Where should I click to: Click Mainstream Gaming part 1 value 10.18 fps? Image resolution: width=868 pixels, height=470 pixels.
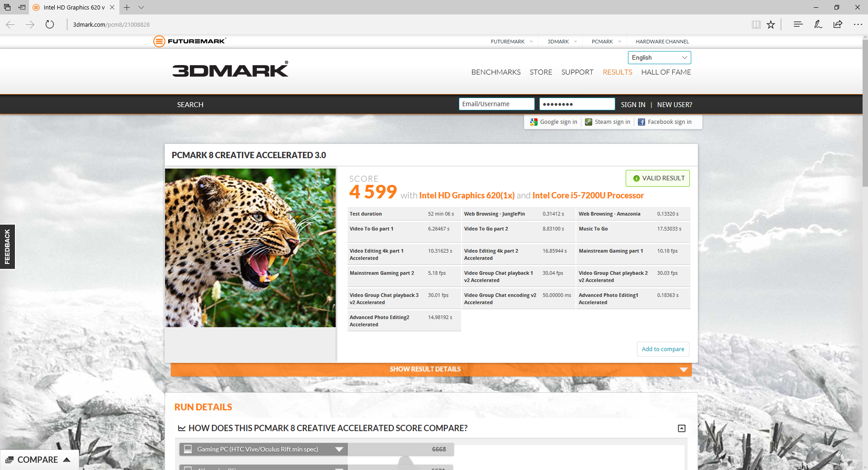click(x=667, y=251)
